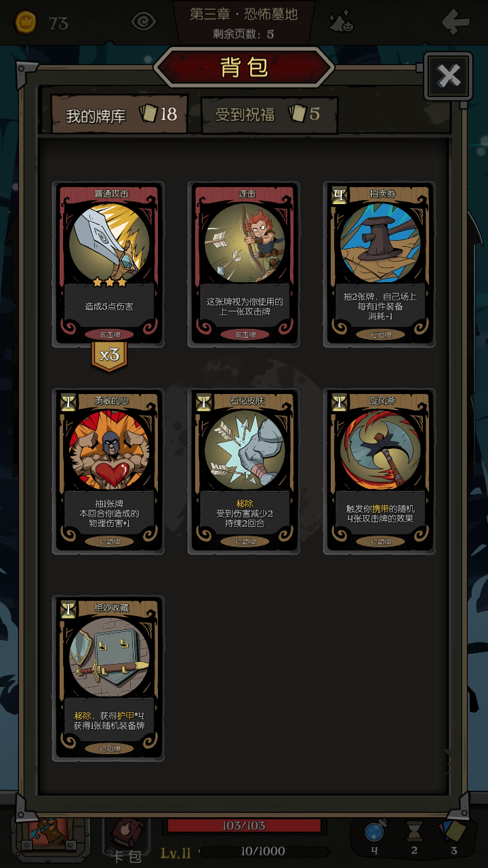Toggle the eye view icon at top
The height and width of the screenshot is (868, 488).
143,22
